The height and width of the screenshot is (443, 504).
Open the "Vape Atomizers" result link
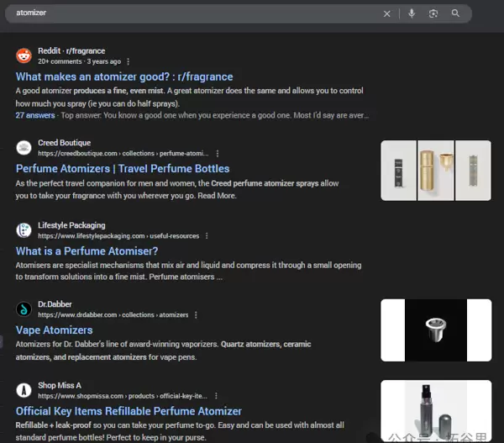55,330
